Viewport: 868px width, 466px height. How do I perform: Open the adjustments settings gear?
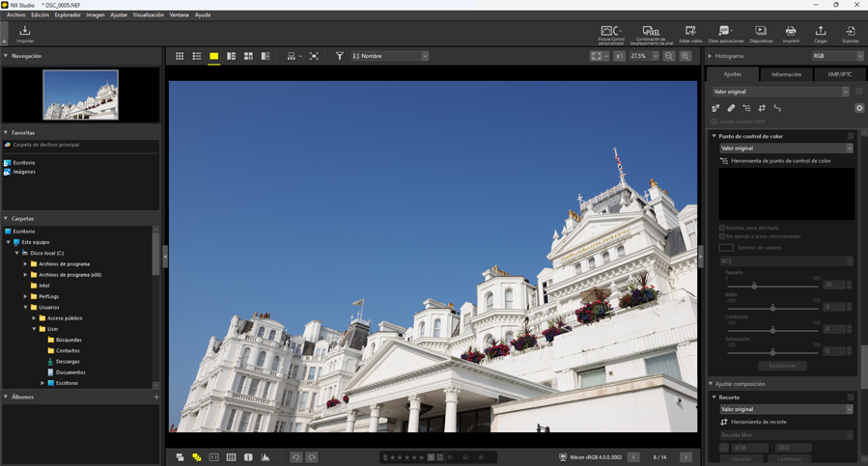pyautogui.click(x=859, y=108)
